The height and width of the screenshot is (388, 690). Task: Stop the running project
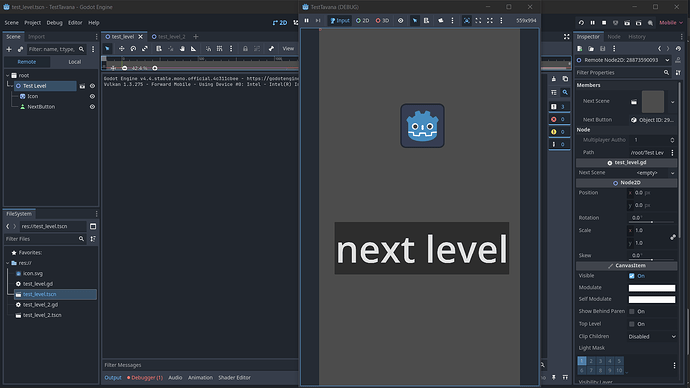coord(604,22)
